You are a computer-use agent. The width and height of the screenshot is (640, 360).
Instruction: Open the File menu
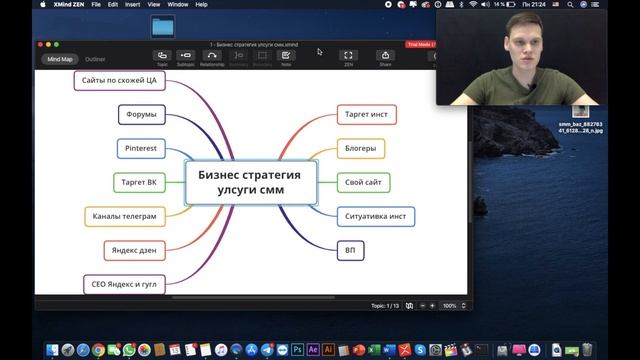pos(96,4)
